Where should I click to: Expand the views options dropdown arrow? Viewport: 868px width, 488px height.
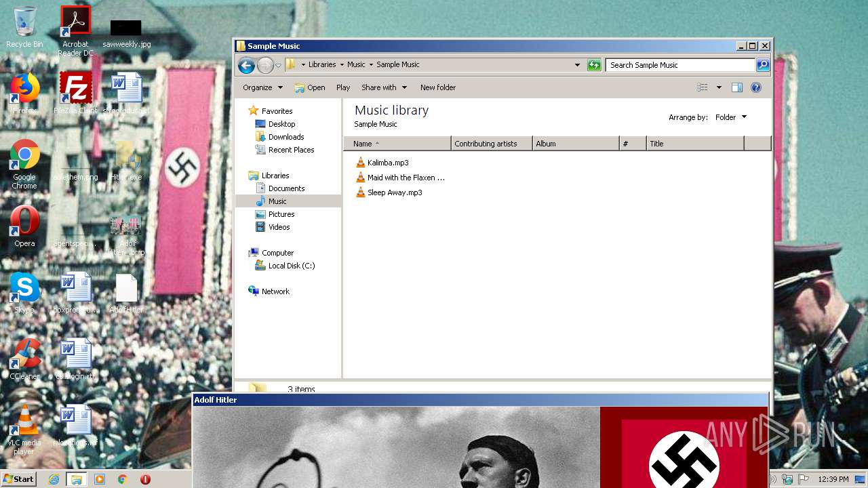tap(719, 87)
